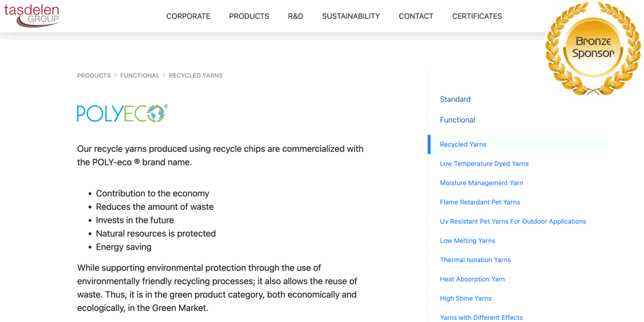
Task: Click the Products breadcrumb link
Action: click(94, 75)
